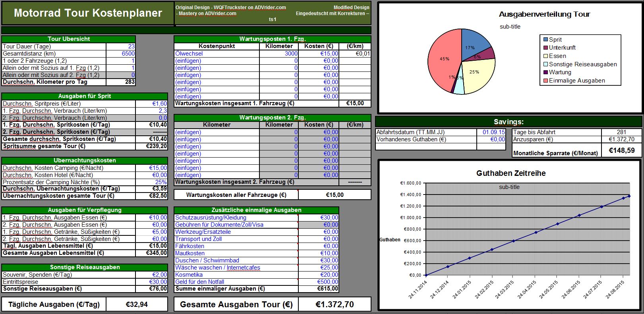The image size is (644, 314).
Task: Select the Ausgabenverteilung Tour chart title
Action: [544, 14]
